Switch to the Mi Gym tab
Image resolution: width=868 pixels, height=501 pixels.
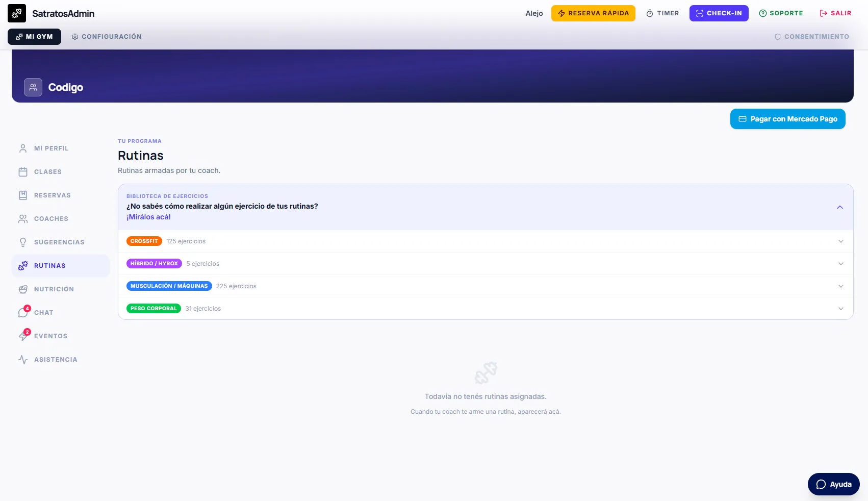pos(34,37)
